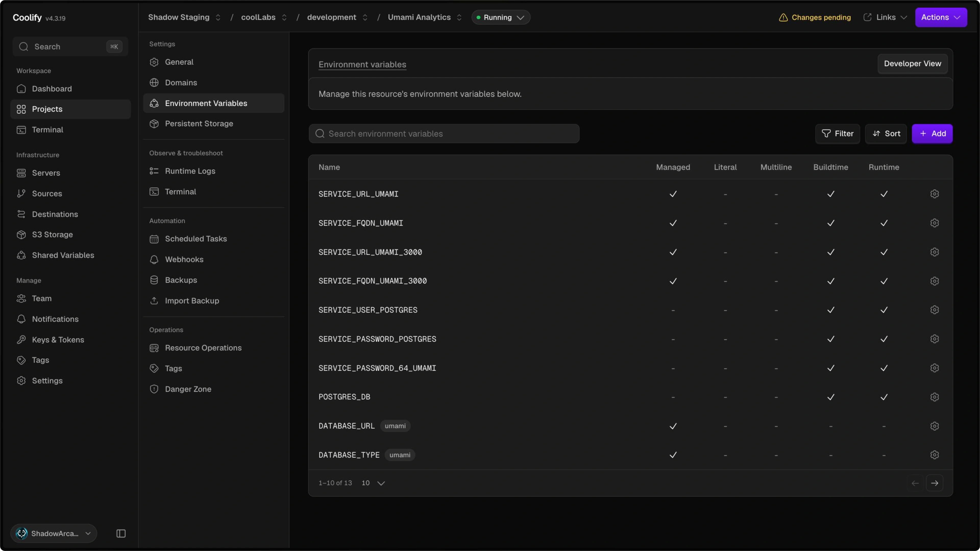Click the Filter button
This screenshot has width=980, height=551.
click(x=837, y=133)
